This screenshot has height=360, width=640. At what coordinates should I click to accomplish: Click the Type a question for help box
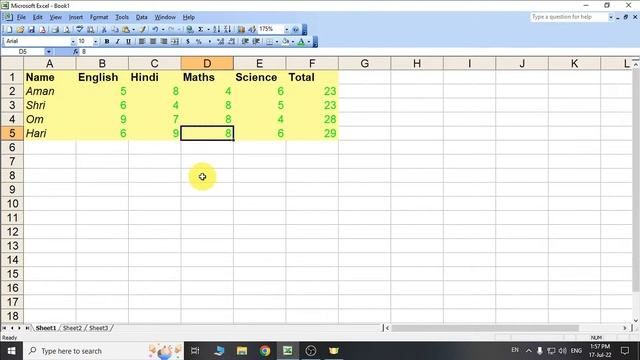tap(569, 17)
